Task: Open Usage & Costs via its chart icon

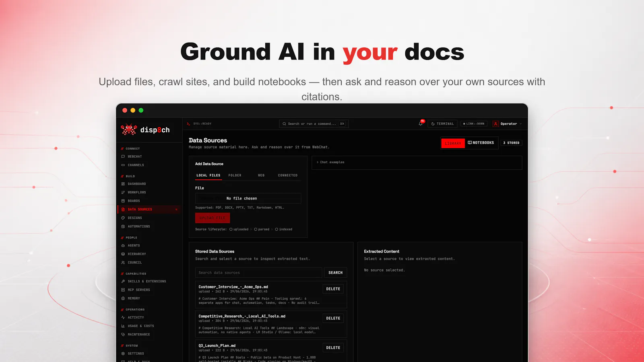Action: tap(123, 326)
